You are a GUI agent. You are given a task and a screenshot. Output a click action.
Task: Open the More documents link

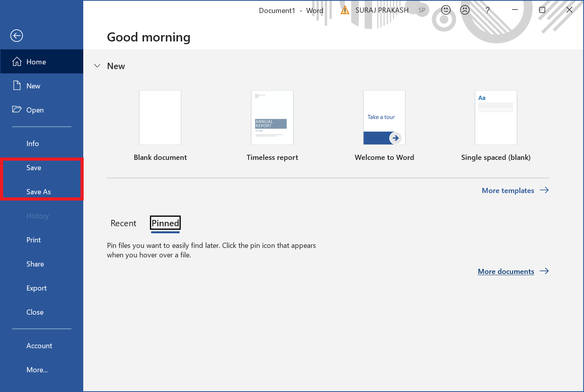click(x=506, y=272)
